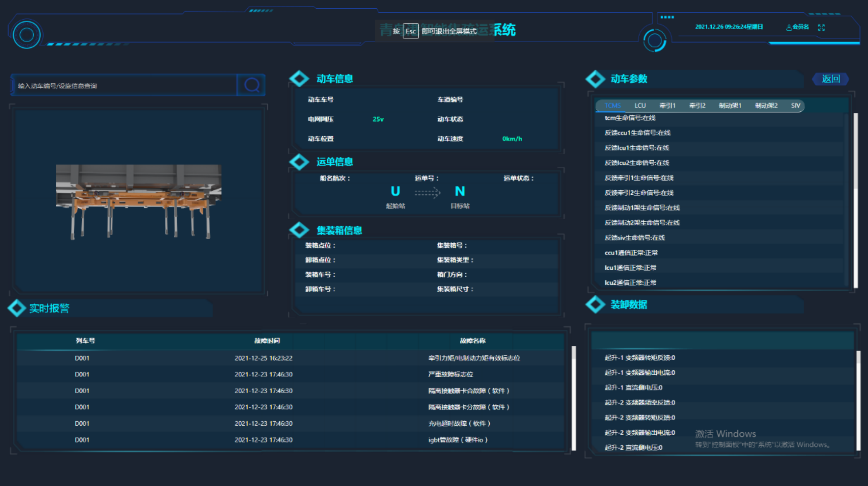Open the 牵引1 parameters tab
Viewport: 868px width, 486px height.
667,106
